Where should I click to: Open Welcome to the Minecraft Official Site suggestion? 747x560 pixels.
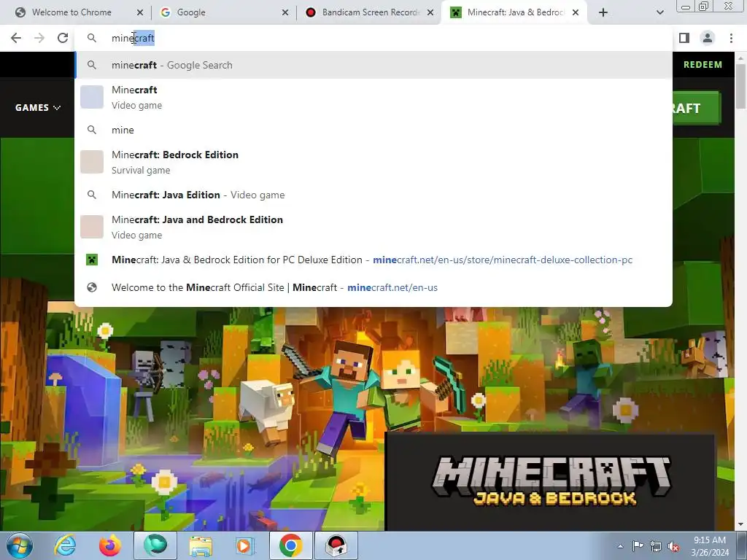click(x=373, y=287)
